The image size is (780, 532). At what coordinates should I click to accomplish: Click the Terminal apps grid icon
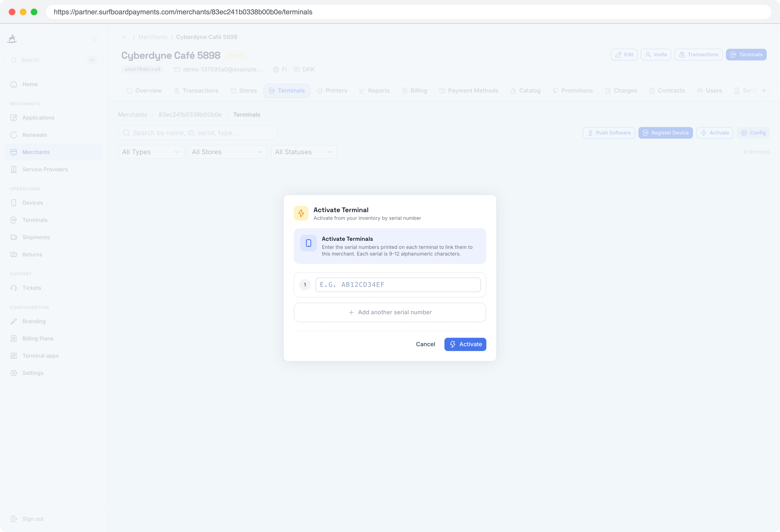click(14, 356)
